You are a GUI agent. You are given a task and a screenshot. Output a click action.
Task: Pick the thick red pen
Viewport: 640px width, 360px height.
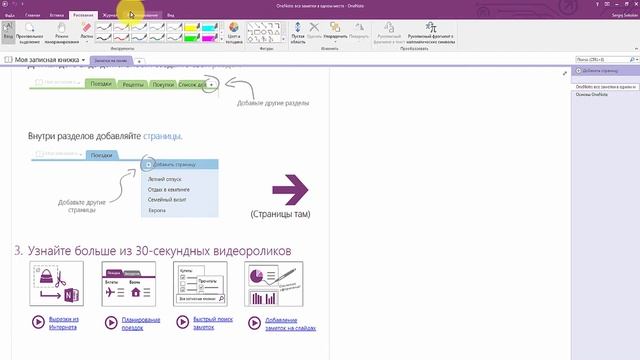[121, 38]
